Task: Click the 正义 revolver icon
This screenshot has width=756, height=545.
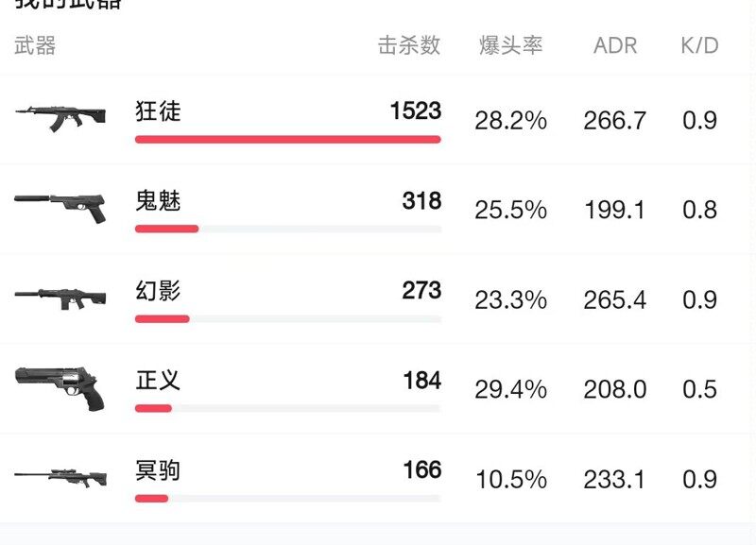Action: pyautogui.click(x=61, y=385)
